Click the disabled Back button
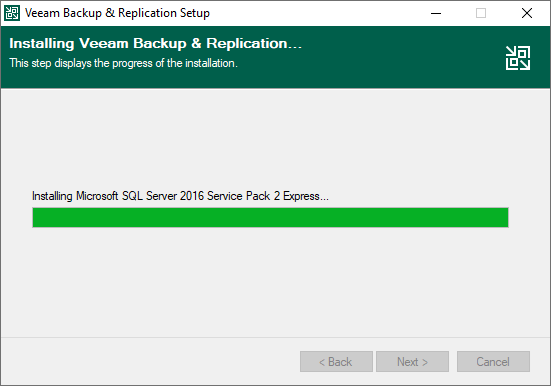551x386 pixels. [336, 361]
